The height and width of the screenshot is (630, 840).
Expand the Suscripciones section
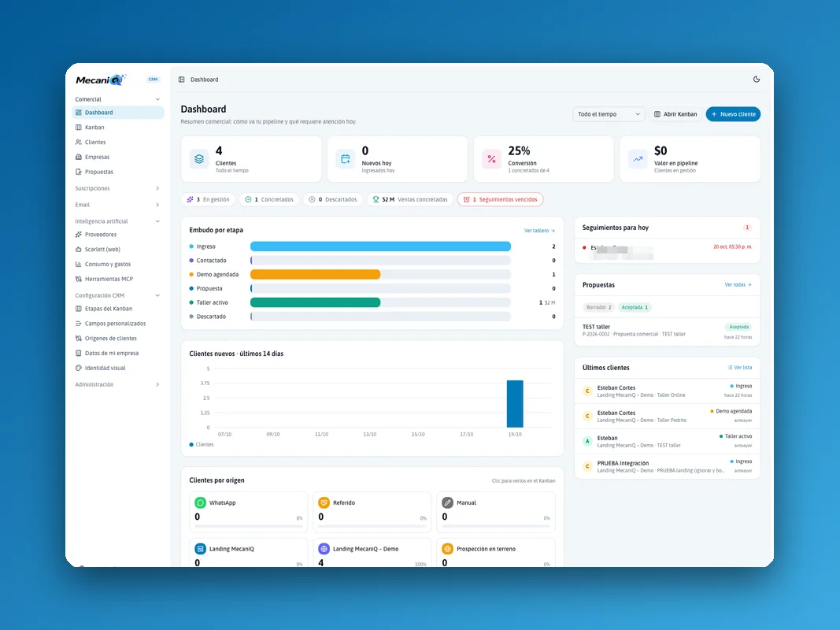pyautogui.click(x=118, y=188)
